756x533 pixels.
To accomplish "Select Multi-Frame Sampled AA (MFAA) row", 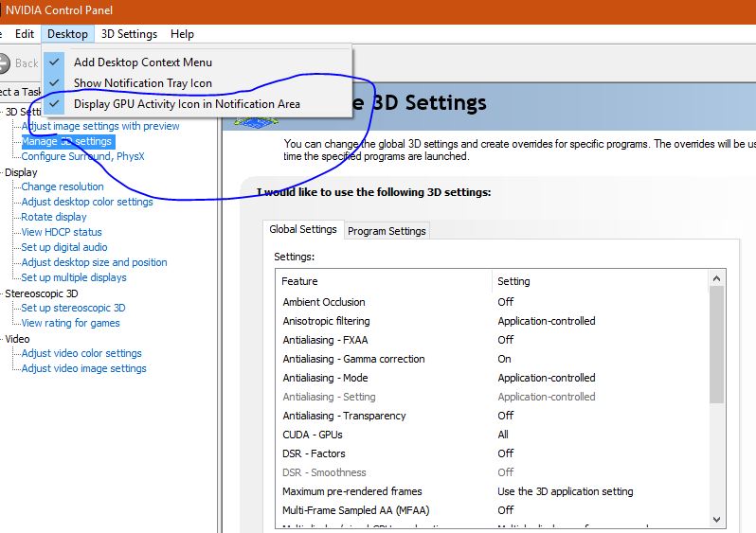I will tap(492, 510).
